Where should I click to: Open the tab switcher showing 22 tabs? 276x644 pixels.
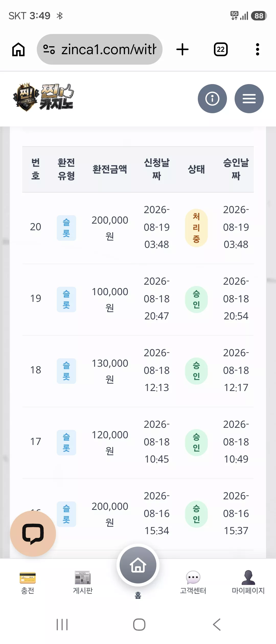click(221, 49)
